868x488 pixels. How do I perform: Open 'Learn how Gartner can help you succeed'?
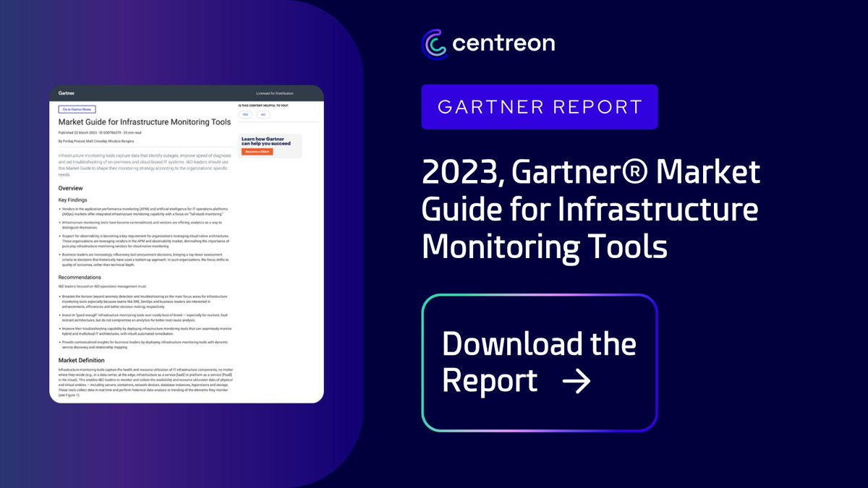265,142
